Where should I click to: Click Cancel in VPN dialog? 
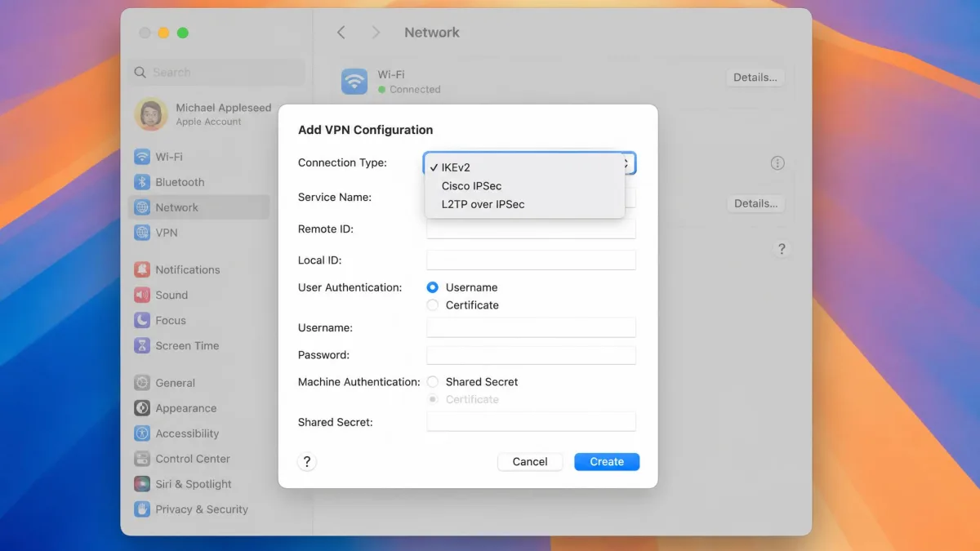[530, 462]
